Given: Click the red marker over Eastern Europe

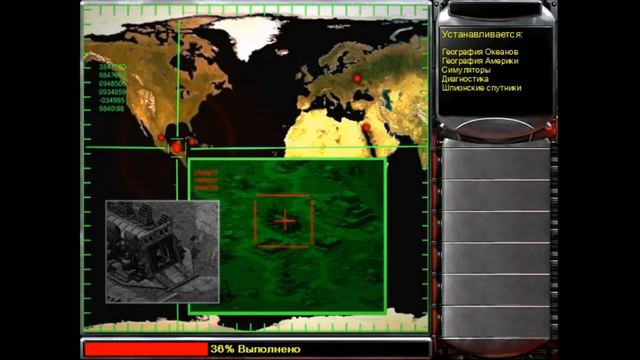Looking at the screenshot, I should tap(357, 78).
